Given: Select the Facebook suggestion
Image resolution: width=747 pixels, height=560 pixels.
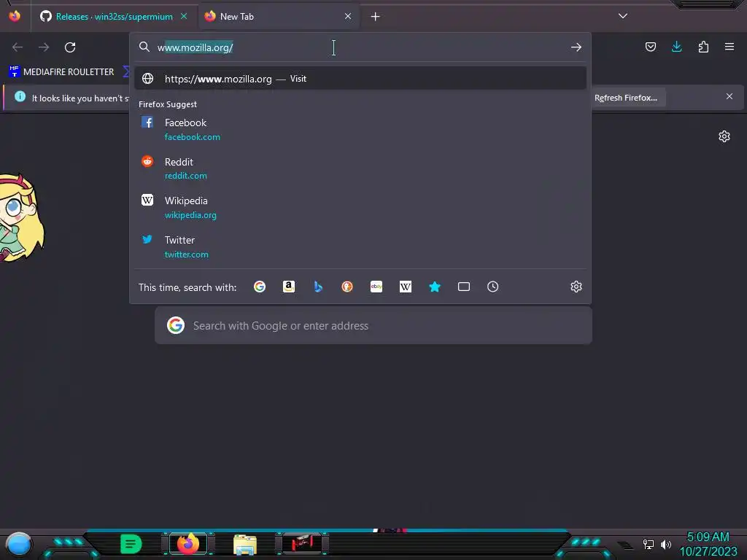Looking at the screenshot, I should [x=360, y=129].
